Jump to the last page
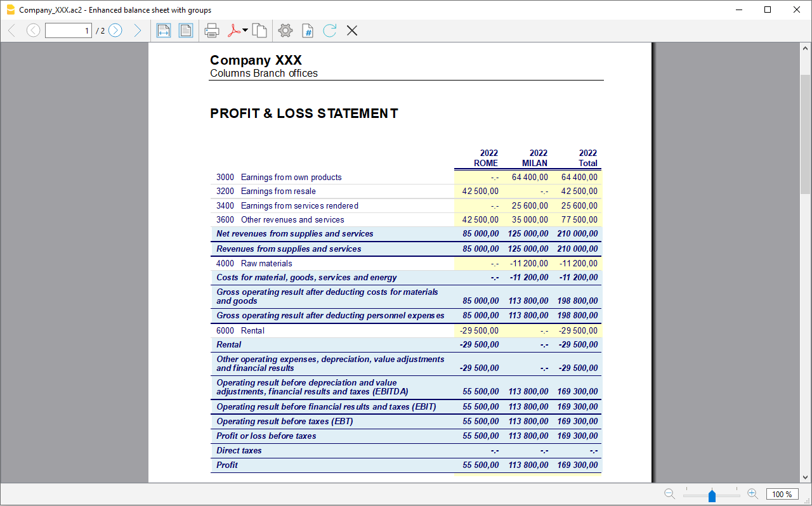Screen dimensions: 812x506 click(138, 30)
